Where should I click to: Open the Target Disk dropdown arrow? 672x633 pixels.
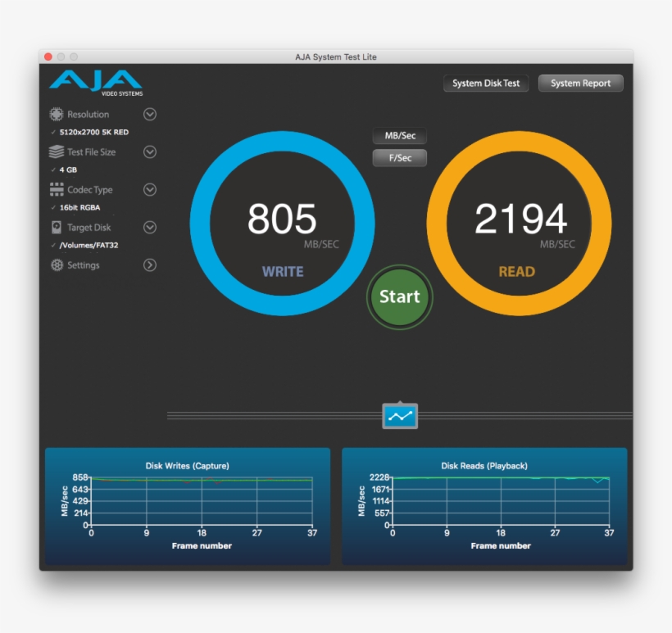coord(150,228)
